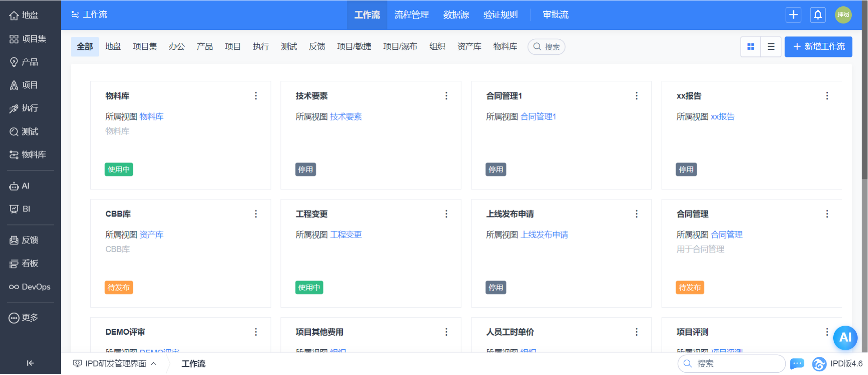Image resolution: width=868 pixels, height=375 pixels.
Task: Open the 物料库 card's three-dot menu
Action: (256, 96)
